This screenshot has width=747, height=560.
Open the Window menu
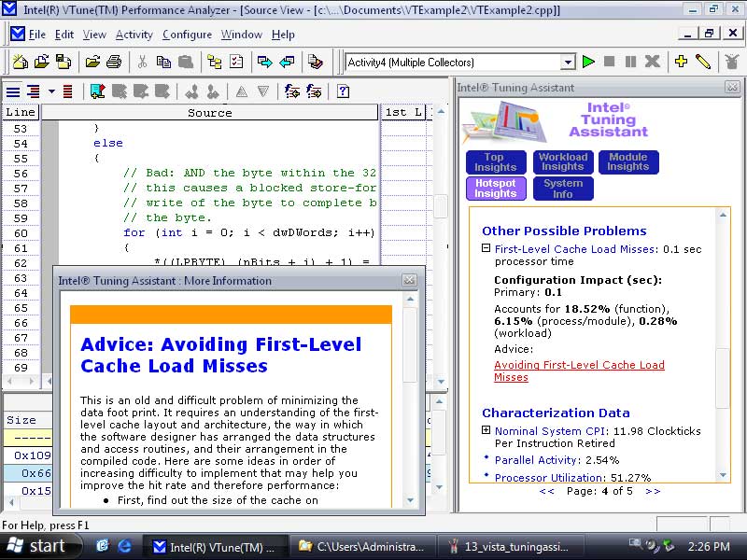pyautogui.click(x=242, y=35)
